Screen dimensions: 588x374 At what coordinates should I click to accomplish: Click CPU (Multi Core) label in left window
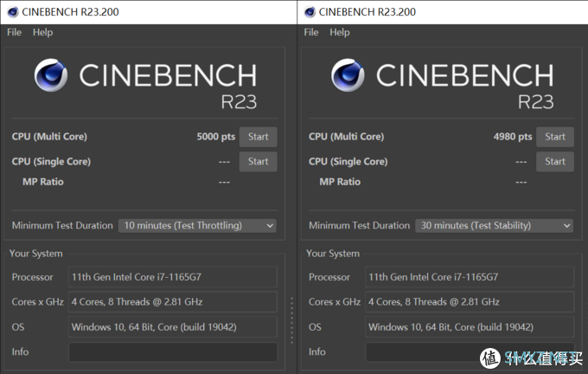tap(49, 137)
